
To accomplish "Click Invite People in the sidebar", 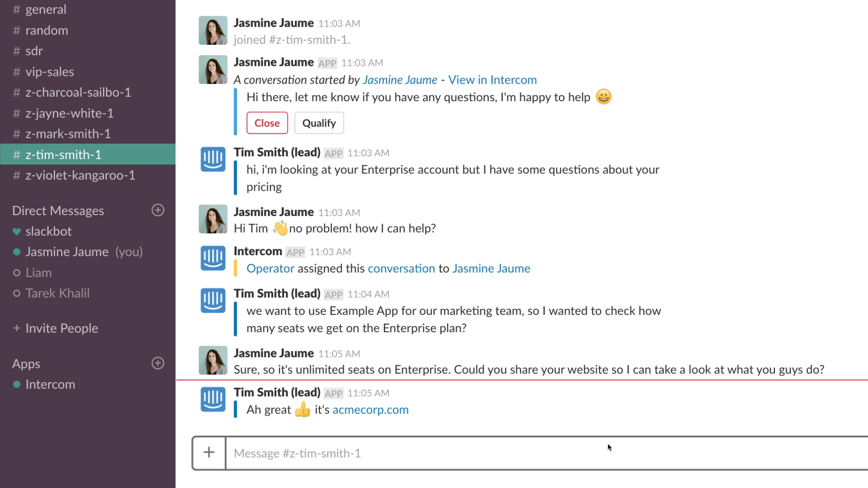I will tap(61, 328).
